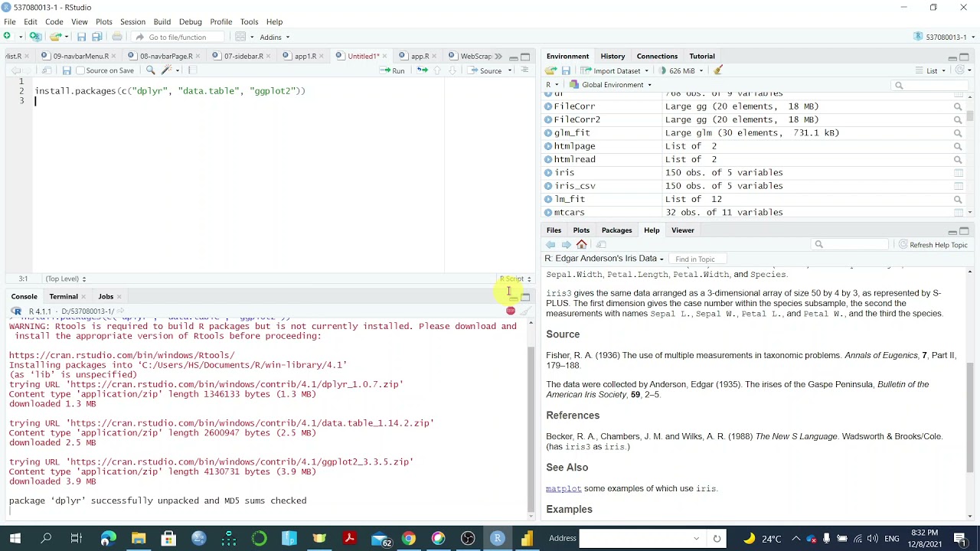This screenshot has height=551, width=980.
Task: Load workspace using the open-folder icon in Environment
Action: click(550, 70)
